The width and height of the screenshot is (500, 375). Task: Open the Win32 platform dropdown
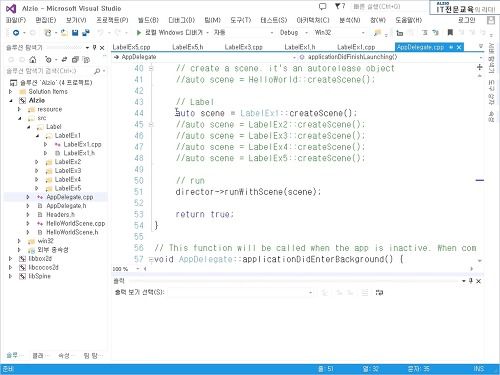(x=340, y=33)
